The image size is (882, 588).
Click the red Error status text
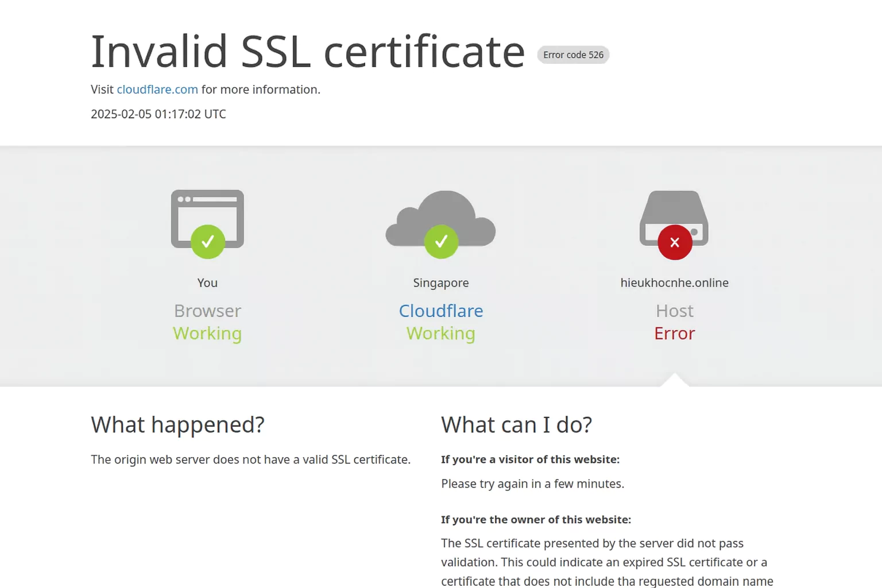(674, 334)
